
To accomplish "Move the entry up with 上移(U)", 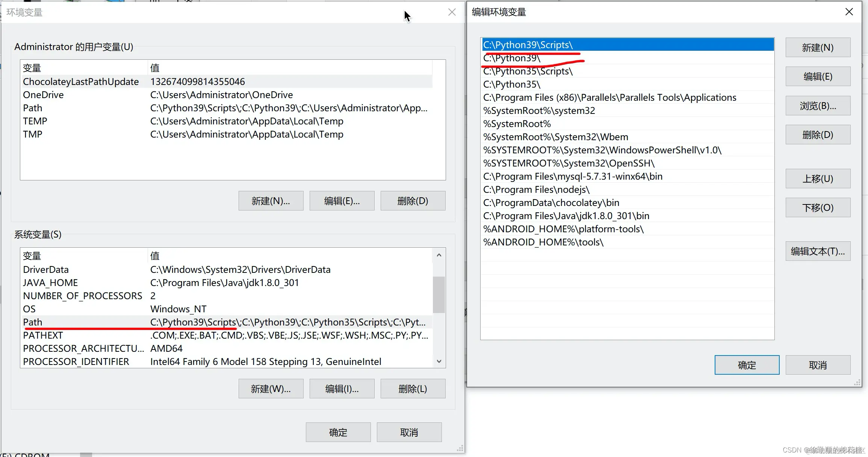I will [818, 179].
